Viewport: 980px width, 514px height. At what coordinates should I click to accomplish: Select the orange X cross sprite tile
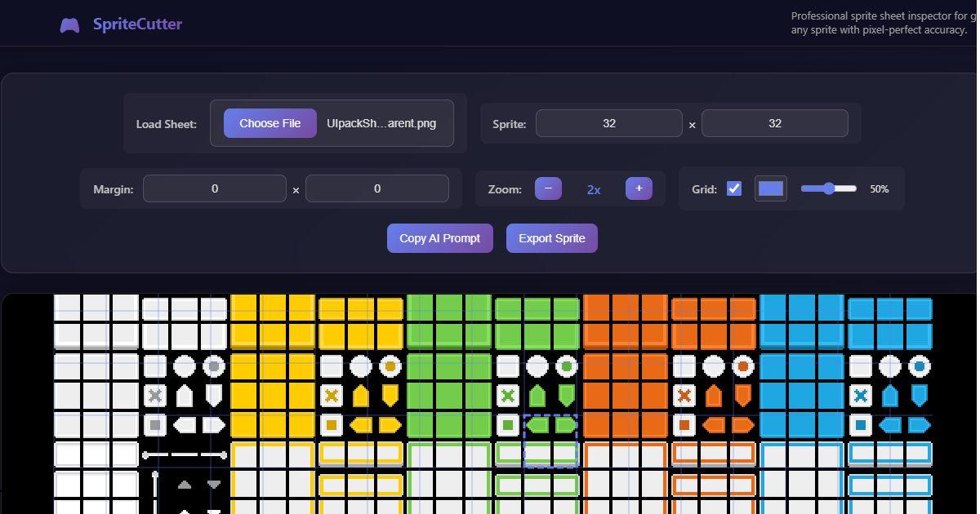[x=684, y=396]
